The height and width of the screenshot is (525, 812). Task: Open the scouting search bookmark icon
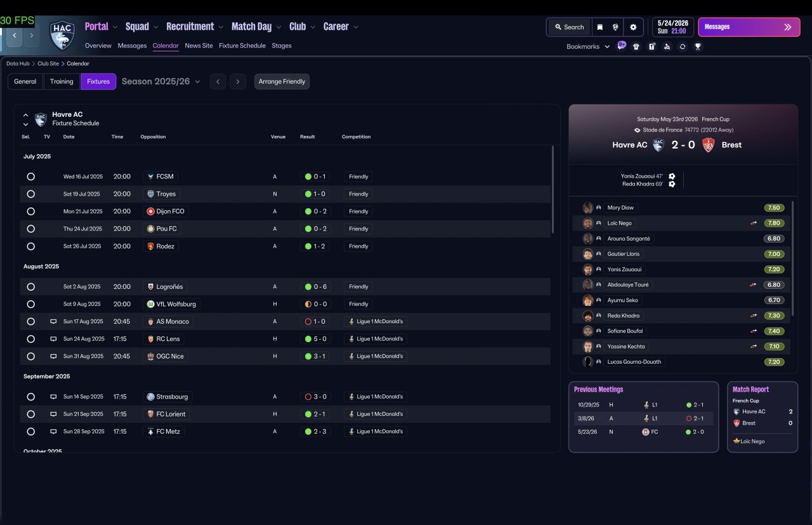pos(667,46)
